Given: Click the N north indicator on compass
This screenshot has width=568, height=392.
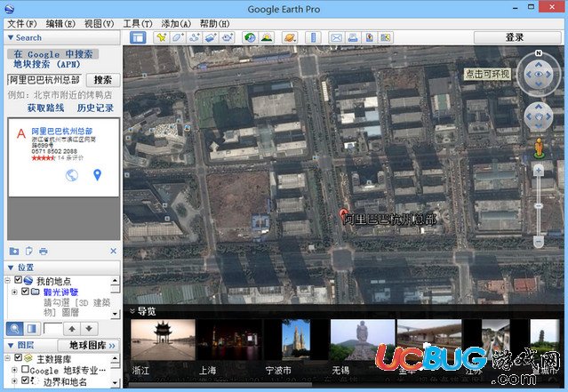Looking at the screenshot, I should [539, 53].
